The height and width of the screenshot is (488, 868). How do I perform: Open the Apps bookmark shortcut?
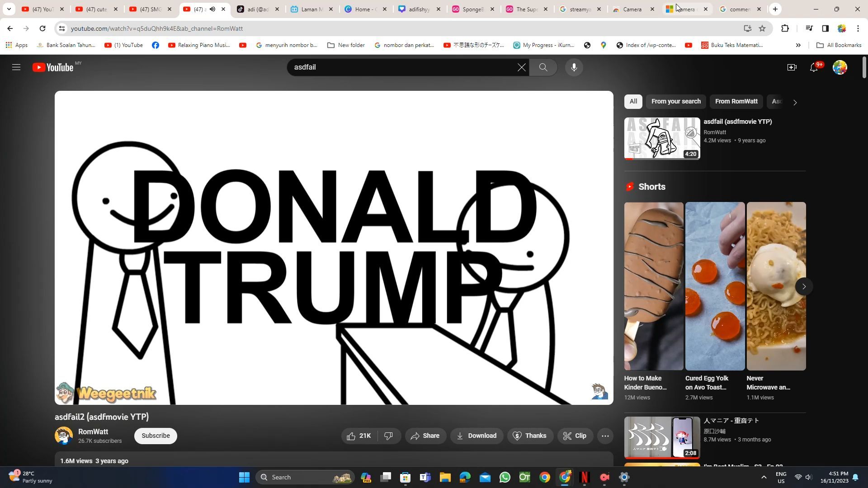coord(16,45)
